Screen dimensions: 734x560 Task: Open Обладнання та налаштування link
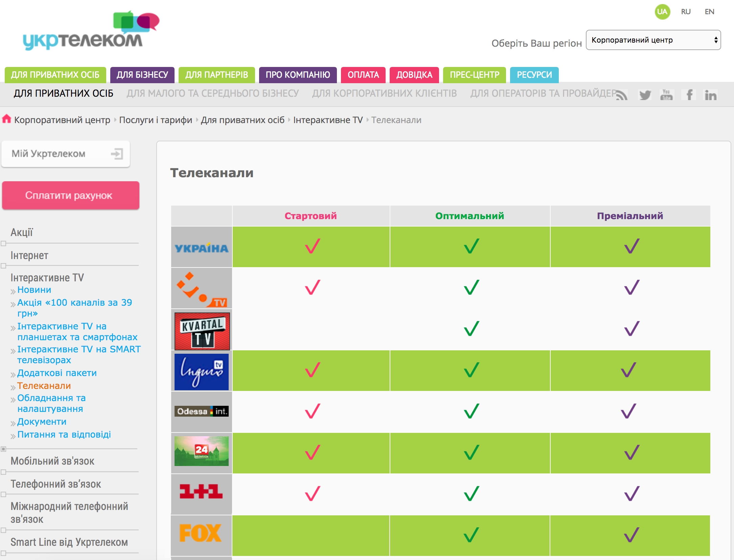coord(52,403)
